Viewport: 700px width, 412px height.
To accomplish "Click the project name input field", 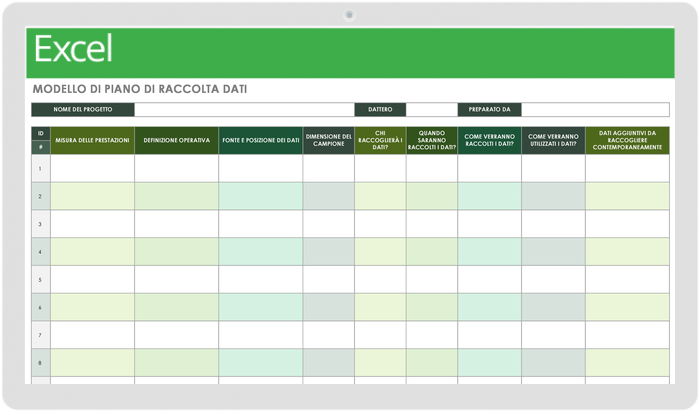I will tap(244, 109).
